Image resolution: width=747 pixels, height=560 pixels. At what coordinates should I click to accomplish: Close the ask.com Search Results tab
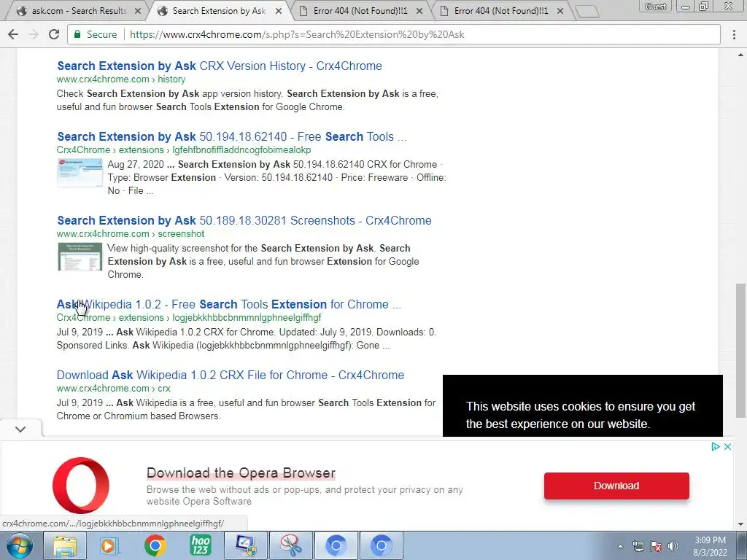click(x=138, y=11)
